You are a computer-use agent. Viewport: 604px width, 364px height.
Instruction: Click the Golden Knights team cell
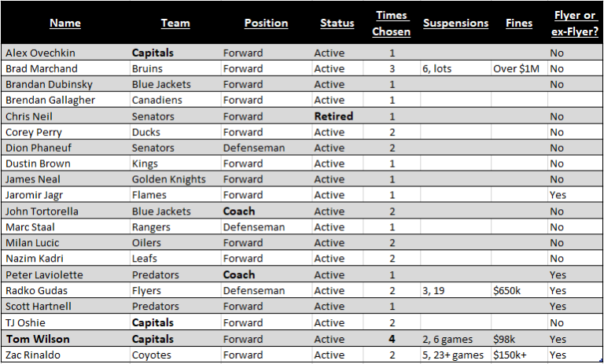coord(168,179)
